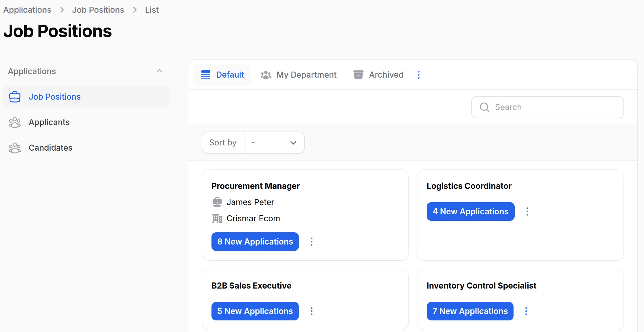The width and height of the screenshot is (644, 332).
Task: Open the tabs three-dot overflow menu
Action: [418, 75]
